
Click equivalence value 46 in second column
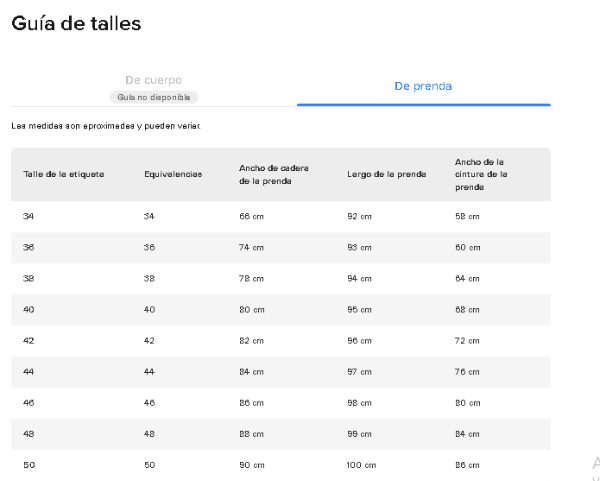[x=150, y=402]
